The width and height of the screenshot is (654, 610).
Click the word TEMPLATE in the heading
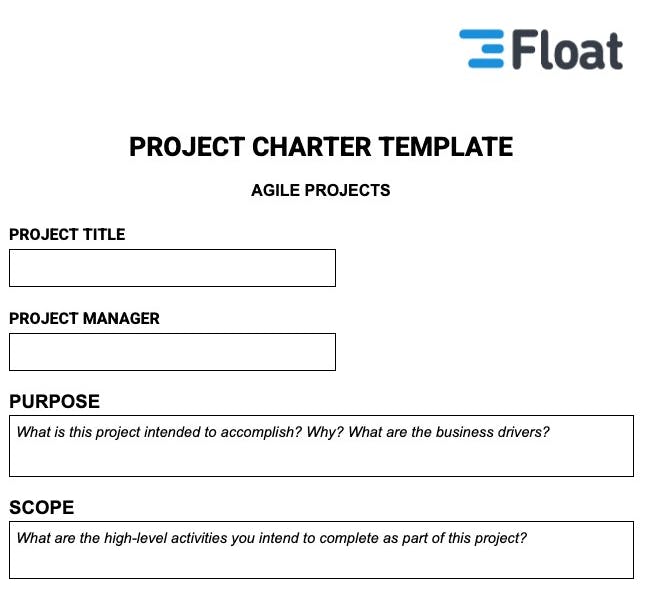445,148
